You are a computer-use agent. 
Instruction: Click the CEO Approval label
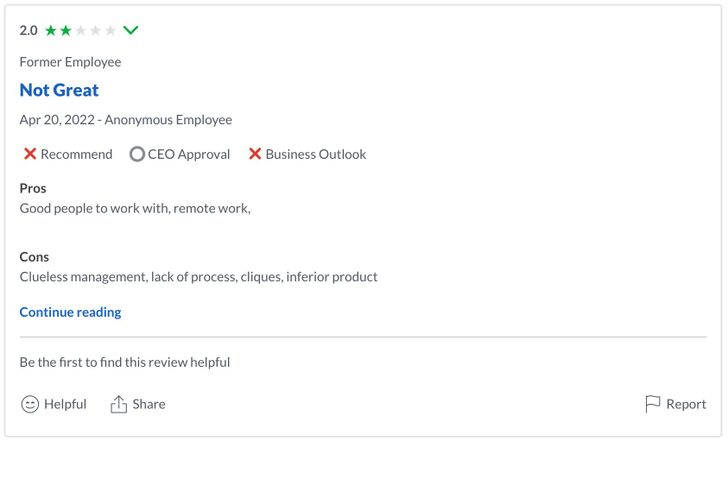(x=189, y=154)
